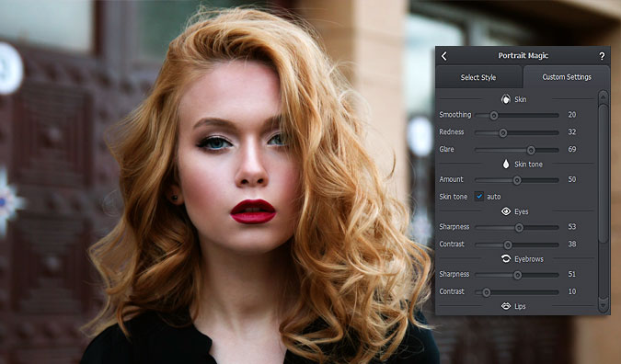Screen dimensions: 621x364
Task: Click the Eyebrows Sharpness value 51
Action: pos(572,274)
